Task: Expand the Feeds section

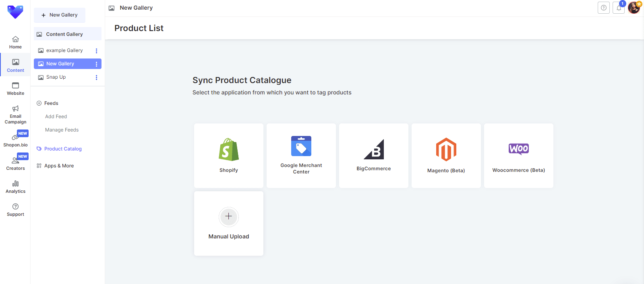Action: pyautogui.click(x=51, y=103)
